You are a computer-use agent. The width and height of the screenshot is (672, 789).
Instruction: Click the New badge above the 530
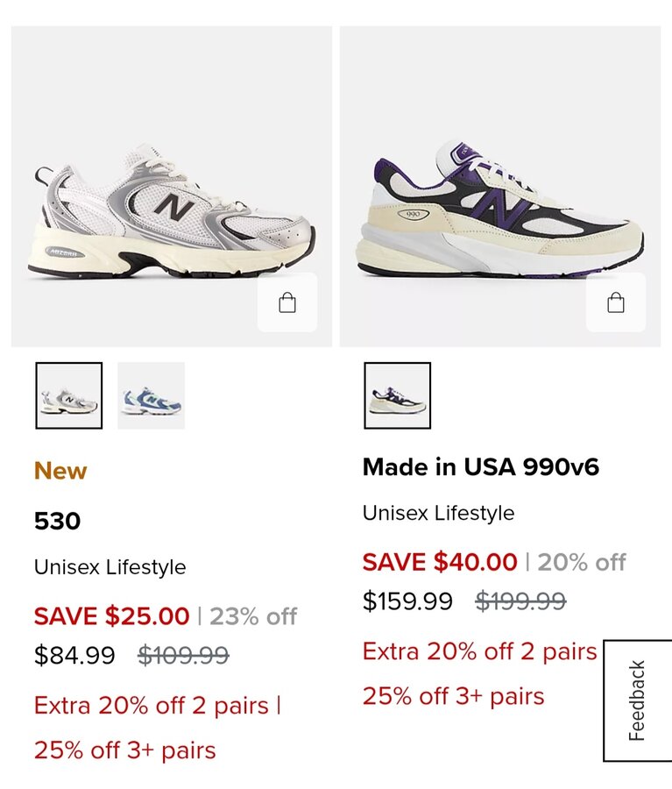pos(60,471)
